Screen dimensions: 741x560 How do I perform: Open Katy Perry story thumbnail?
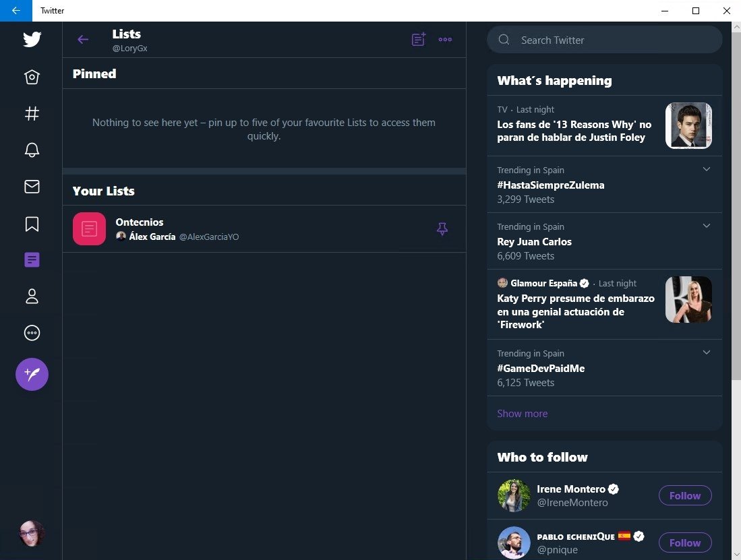point(688,299)
